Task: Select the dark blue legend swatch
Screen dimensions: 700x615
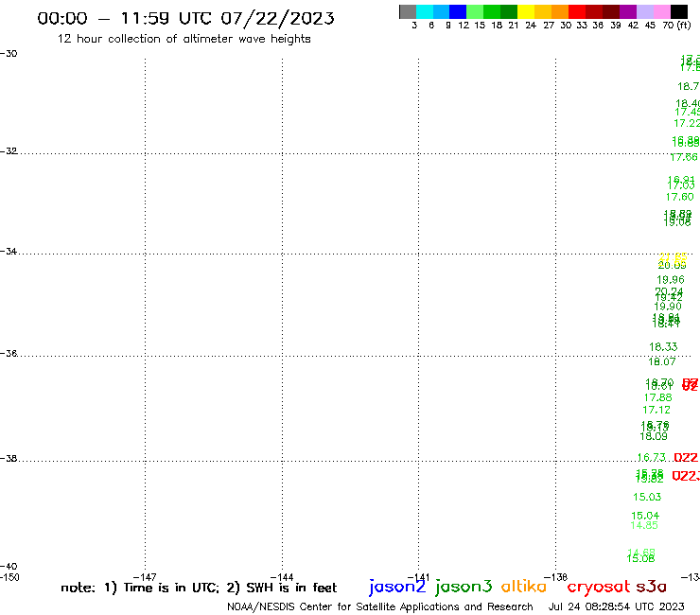Action: pos(458,11)
